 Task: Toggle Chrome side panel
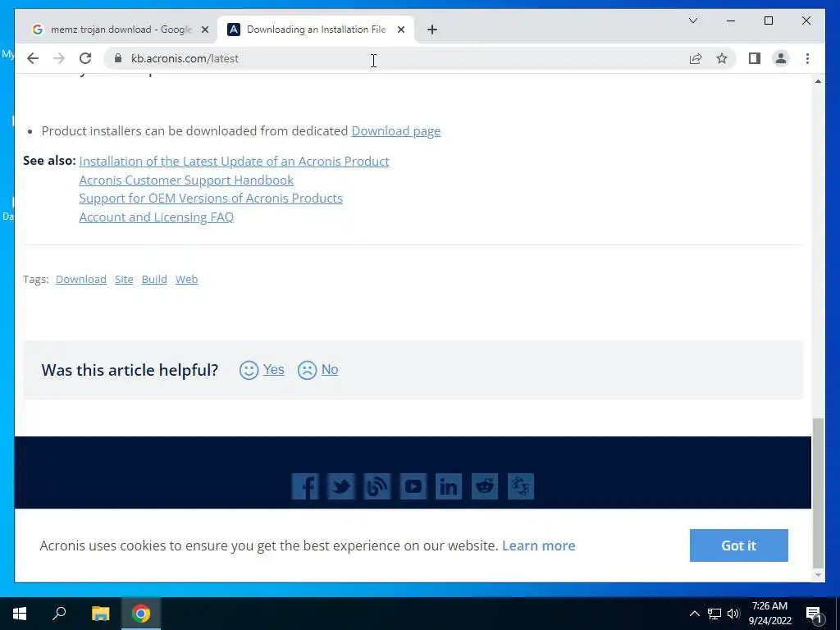point(755,58)
